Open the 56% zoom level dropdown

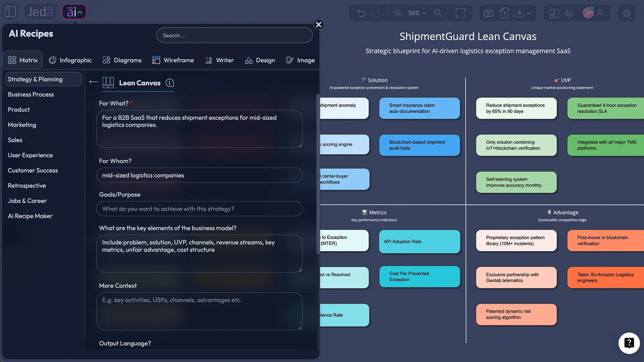click(x=417, y=13)
